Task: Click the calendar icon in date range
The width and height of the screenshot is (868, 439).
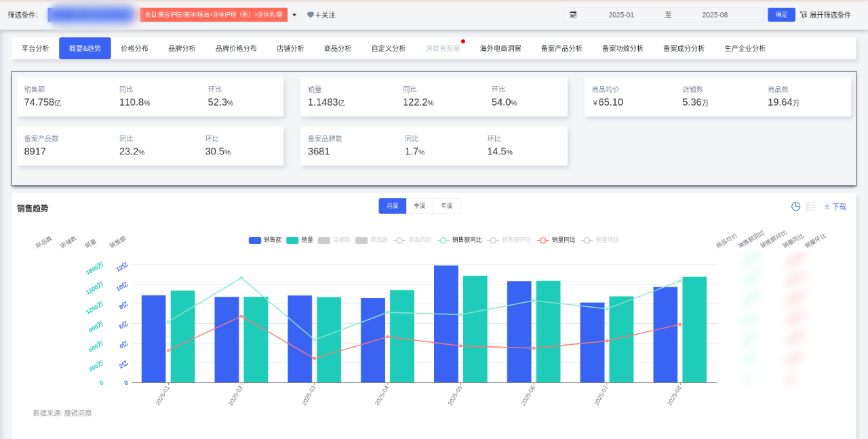Action: tap(573, 15)
